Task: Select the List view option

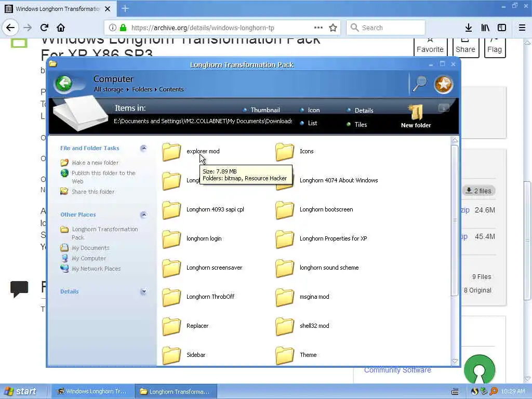Action: pyautogui.click(x=309, y=123)
